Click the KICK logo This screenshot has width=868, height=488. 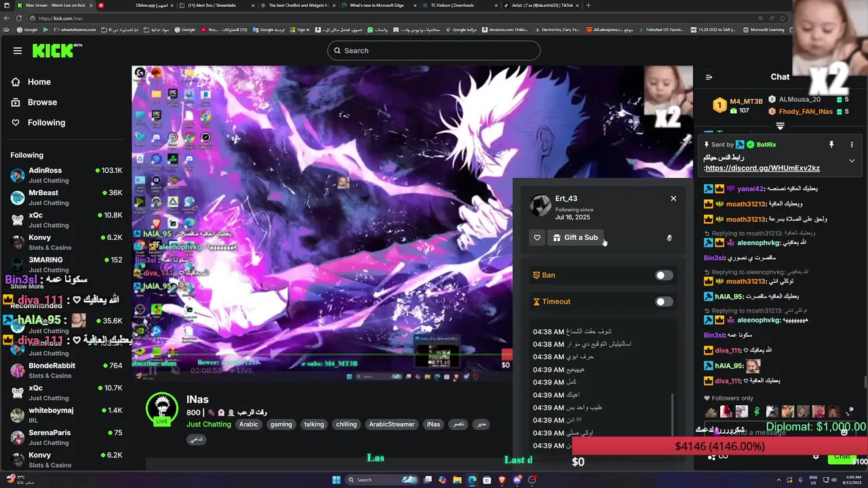[x=54, y=50]
